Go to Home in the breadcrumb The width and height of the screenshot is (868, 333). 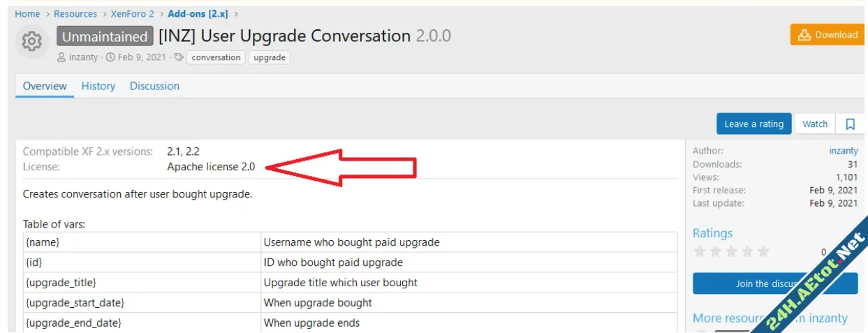pyautogui.click(x=27, y=14)
